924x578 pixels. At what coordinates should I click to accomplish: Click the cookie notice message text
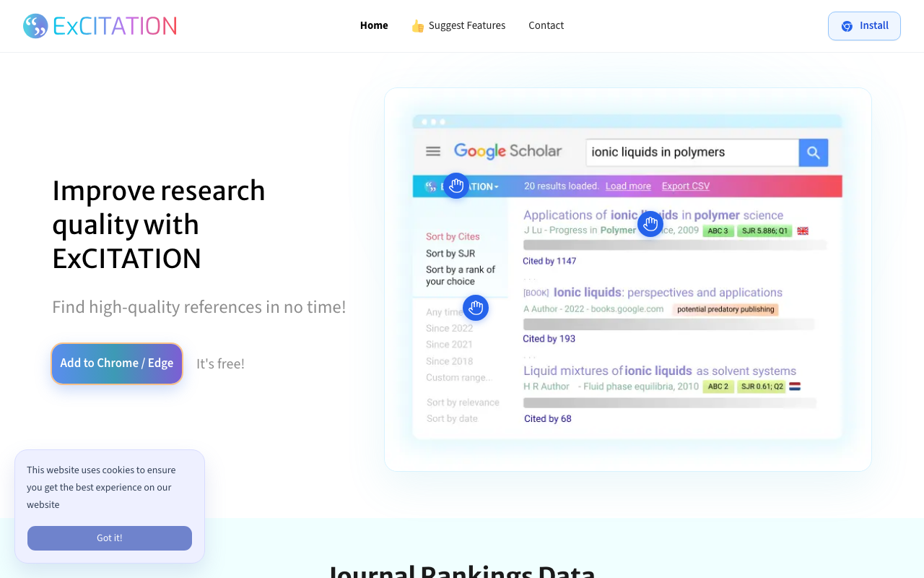(101, 488)
